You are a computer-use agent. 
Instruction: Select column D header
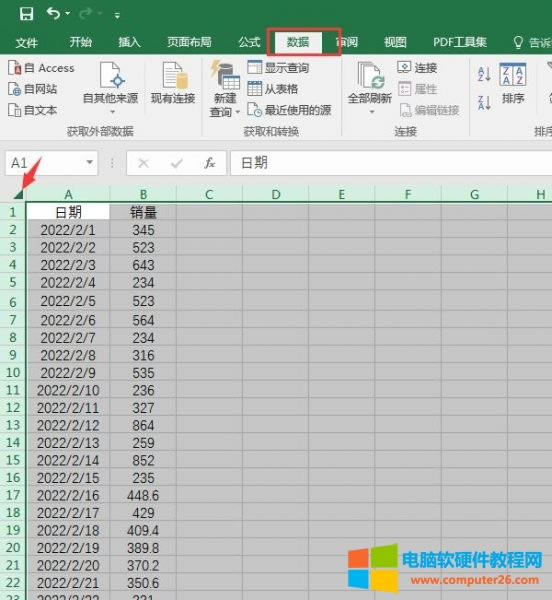click(x=275, y=194)
